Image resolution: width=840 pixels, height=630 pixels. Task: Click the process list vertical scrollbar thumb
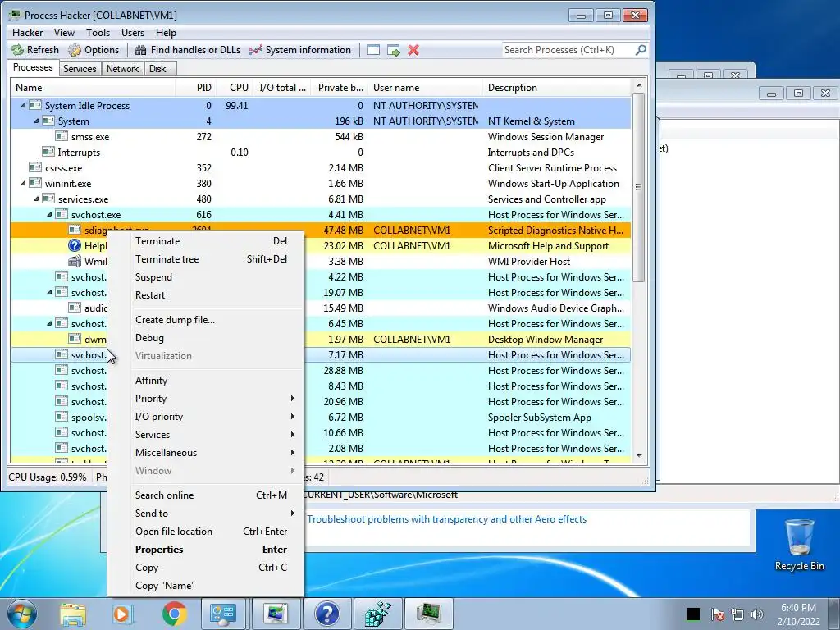click(638, 188)
